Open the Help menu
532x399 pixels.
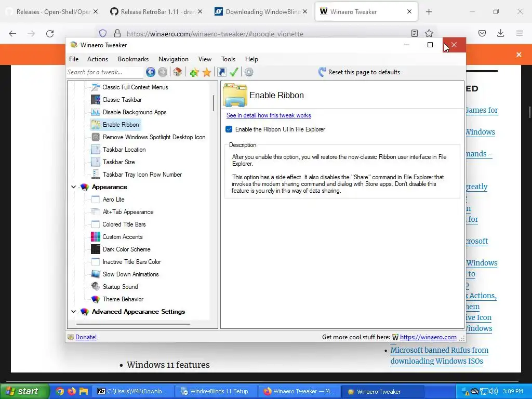tap(252, 59)
